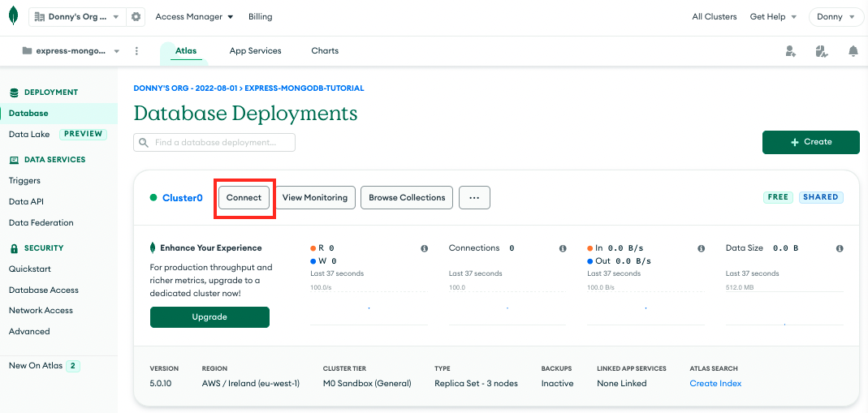Click info icon next to Data Size
This screenshot has height=413, width=868.
pos(840,248)
